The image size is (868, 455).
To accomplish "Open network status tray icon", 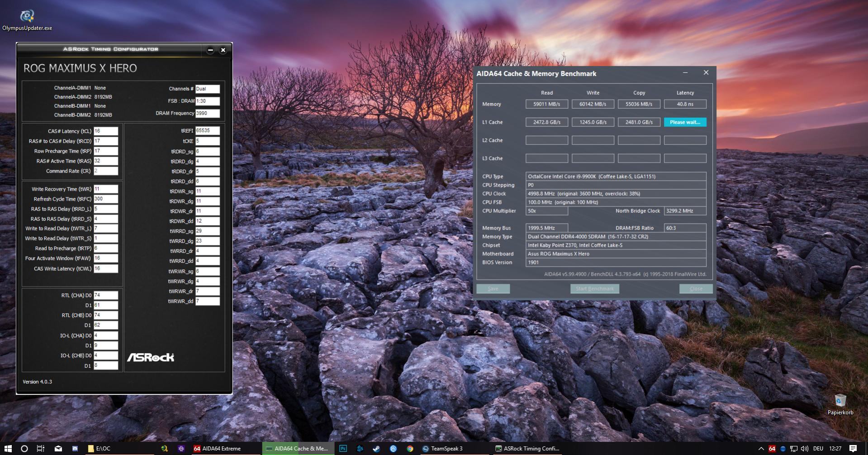I will 794,449.
